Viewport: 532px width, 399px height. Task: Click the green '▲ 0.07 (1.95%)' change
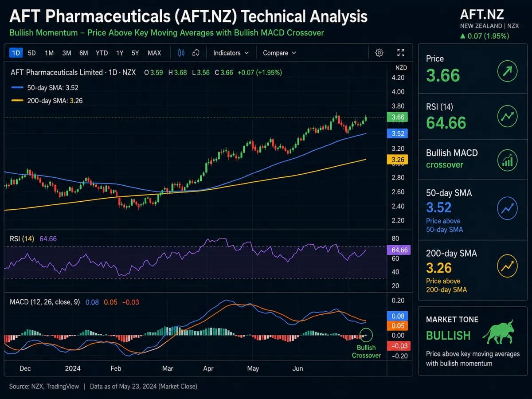click(485, 36)
